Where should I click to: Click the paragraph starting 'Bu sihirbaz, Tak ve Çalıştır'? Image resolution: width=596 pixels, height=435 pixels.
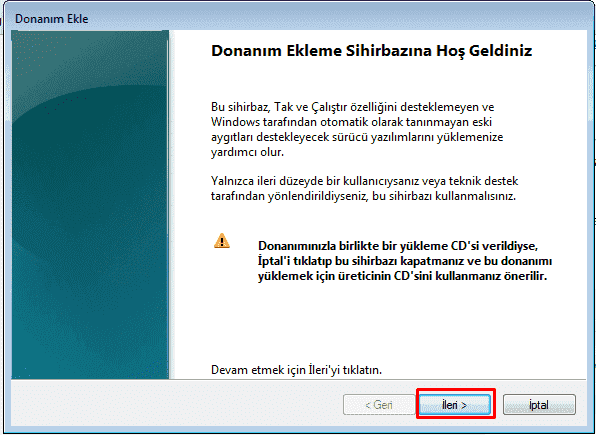[x=357, y=129]
